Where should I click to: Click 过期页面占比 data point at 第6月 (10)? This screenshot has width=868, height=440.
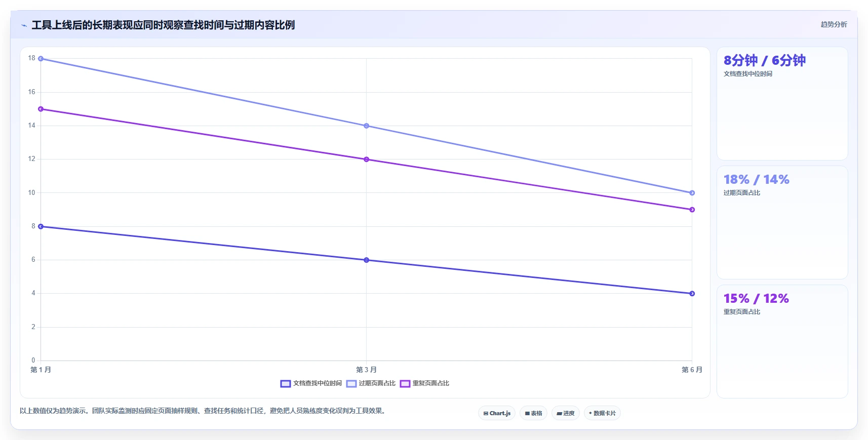[x=692, y=193]
